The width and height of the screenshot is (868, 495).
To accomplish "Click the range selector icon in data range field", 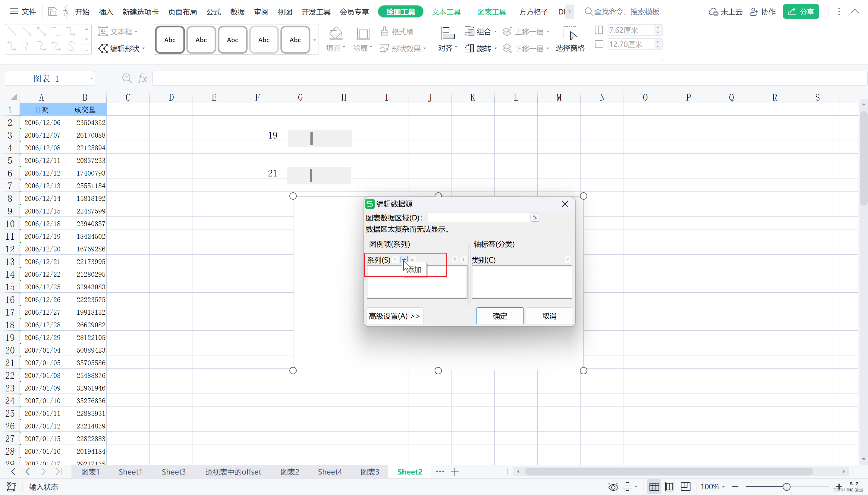I will click(535, 218).
